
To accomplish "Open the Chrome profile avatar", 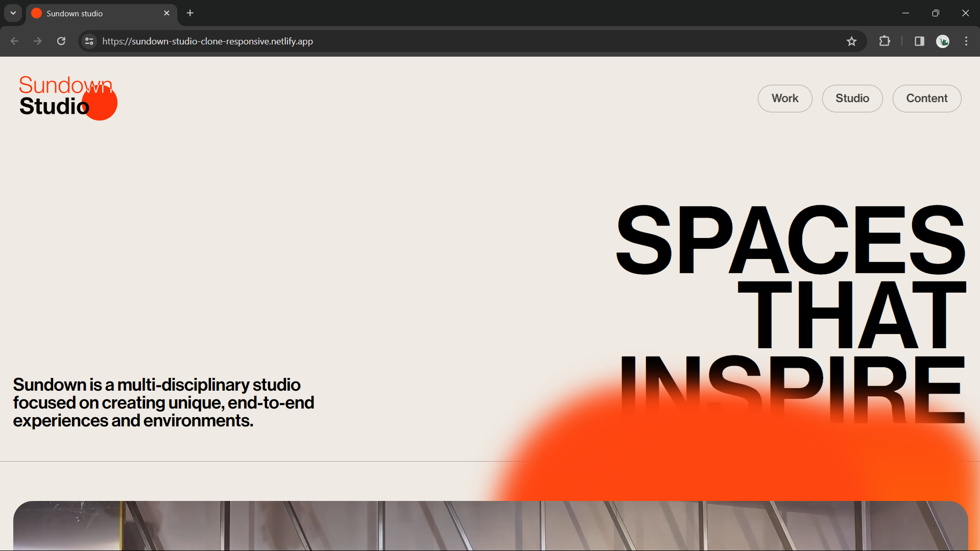I will (943, 41).
